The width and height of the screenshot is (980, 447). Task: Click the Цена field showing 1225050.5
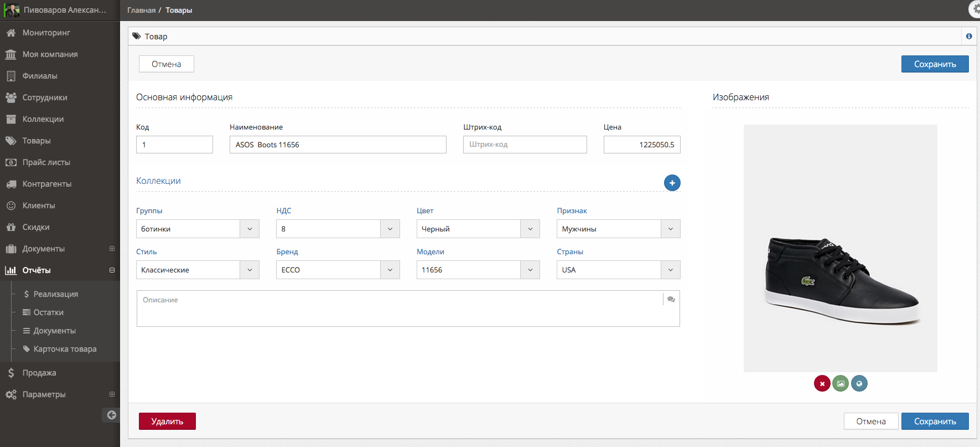(x=642, y=145)
